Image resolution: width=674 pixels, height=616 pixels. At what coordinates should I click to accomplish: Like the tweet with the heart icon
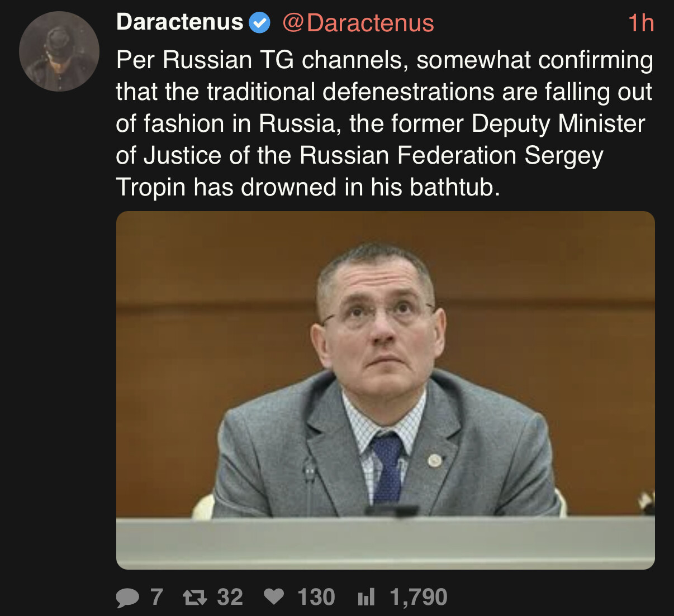[274, 597]
